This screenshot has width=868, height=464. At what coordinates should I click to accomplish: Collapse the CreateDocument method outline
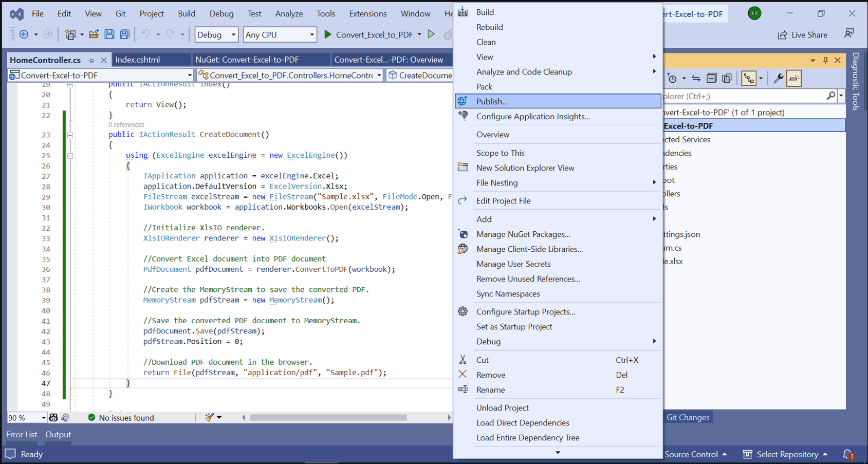coord(70,135)
